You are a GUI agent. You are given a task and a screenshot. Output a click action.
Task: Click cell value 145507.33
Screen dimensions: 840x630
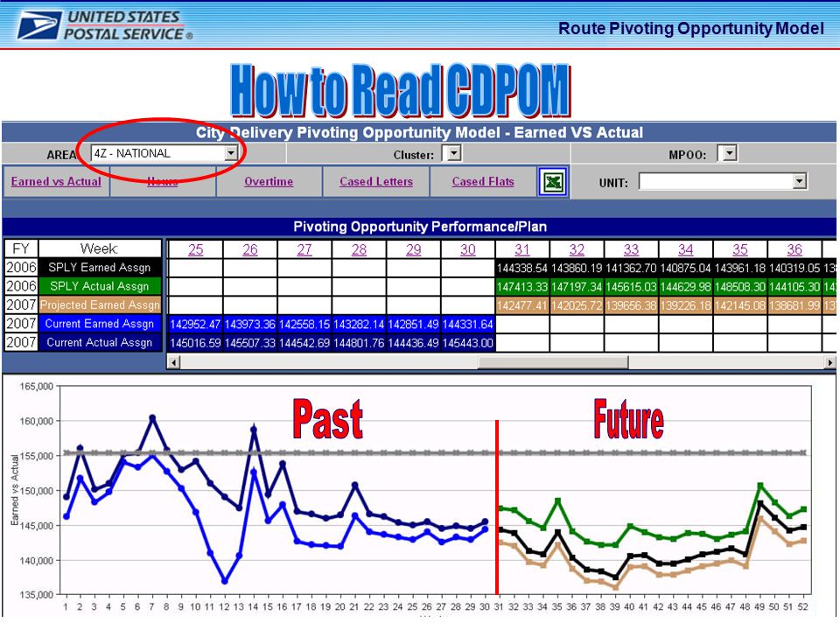click(x=250, y=343)
